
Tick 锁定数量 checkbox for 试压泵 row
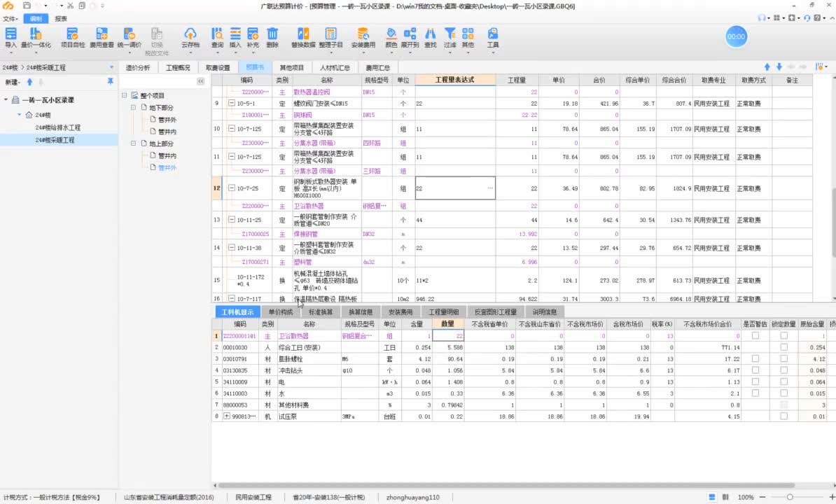(783, 416)
